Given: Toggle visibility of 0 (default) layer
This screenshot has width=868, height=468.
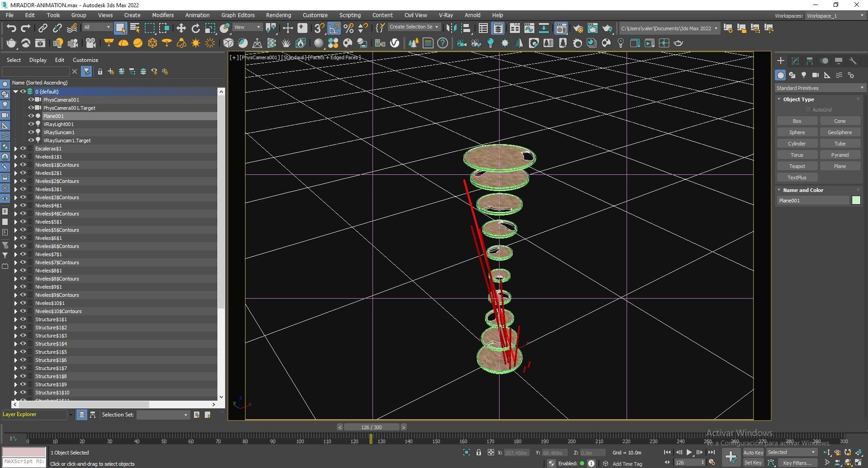Looking at the screenshot, I should (x=23, y=91).
